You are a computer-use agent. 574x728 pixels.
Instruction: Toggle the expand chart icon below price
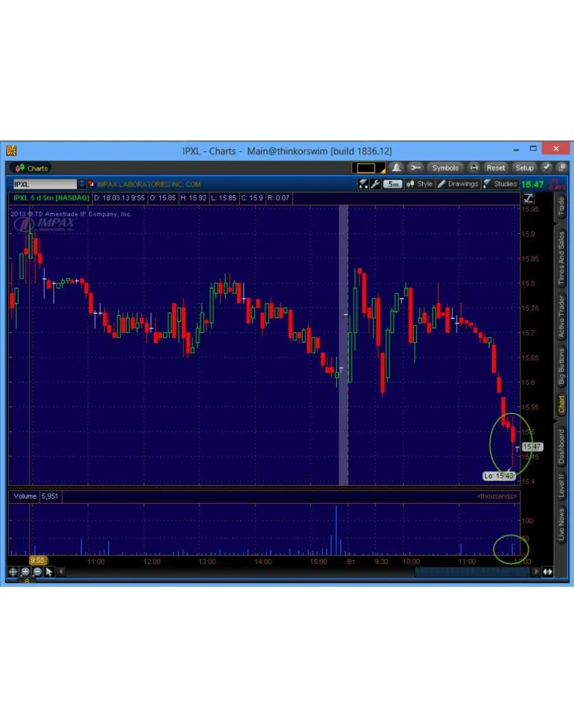527,198
